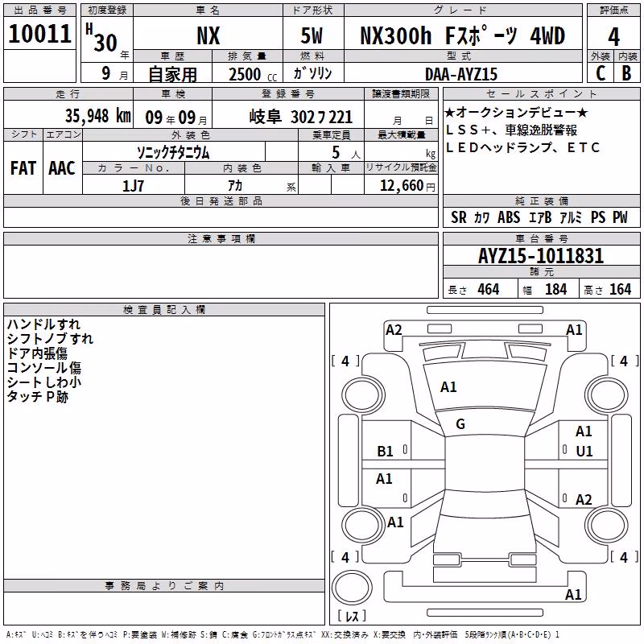
Task: Click height value 164
Action: pyautogui.click(x=620, y=290)
